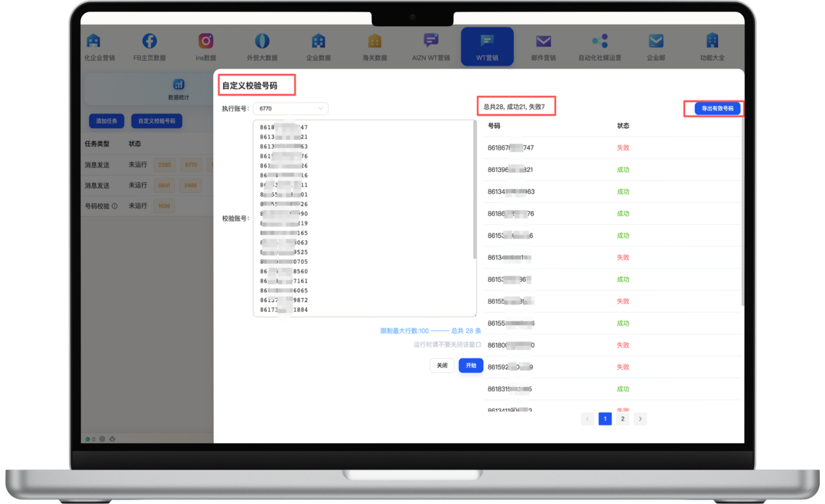This screenshot has height=504, width=825.
Task: Click the 添加任务 button
Action: tap(106, 121)
